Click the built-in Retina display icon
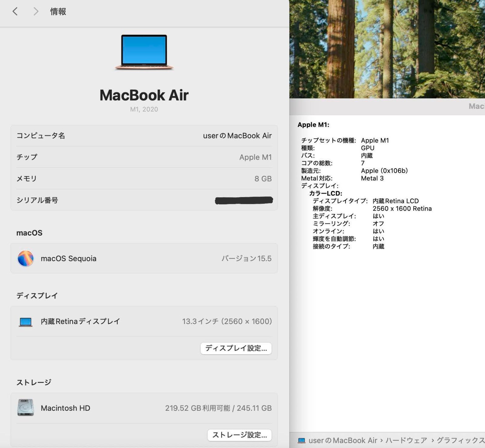485x448 pixels. point(25,322)
